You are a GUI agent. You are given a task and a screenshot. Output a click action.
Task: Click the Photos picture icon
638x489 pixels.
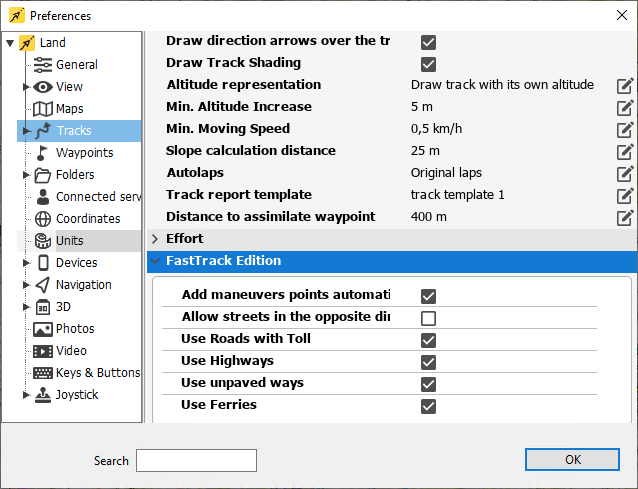click(43, 329)
